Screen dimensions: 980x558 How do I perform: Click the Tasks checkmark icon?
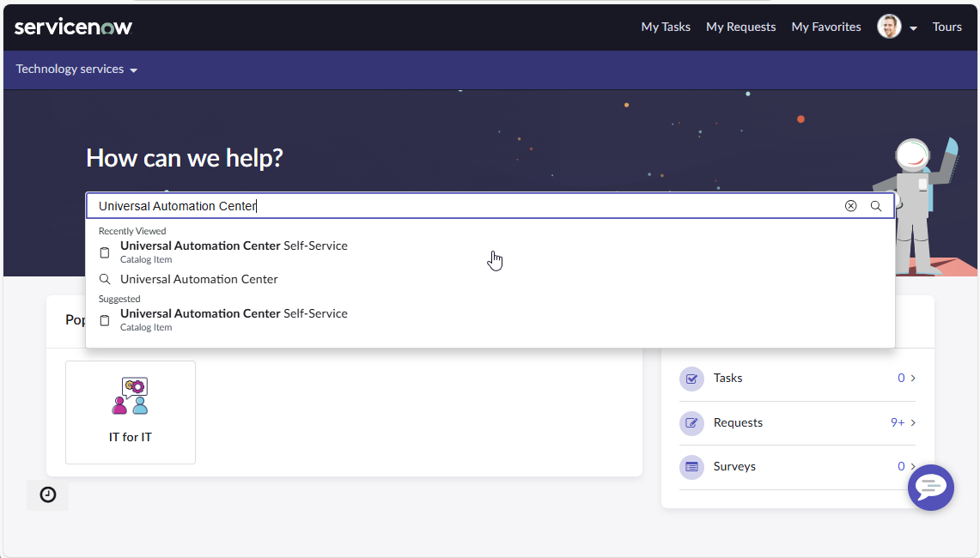coord(692,379)
